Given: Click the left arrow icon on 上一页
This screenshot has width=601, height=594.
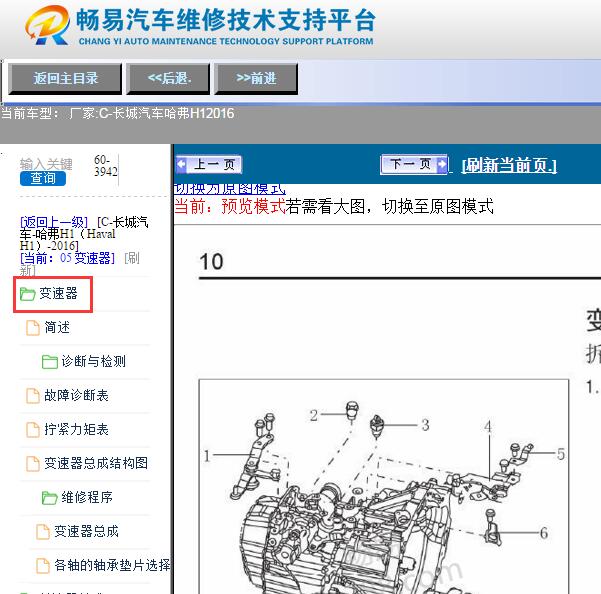Looking at the screenshot, I should pyautogui.click(x=182, y=165).
